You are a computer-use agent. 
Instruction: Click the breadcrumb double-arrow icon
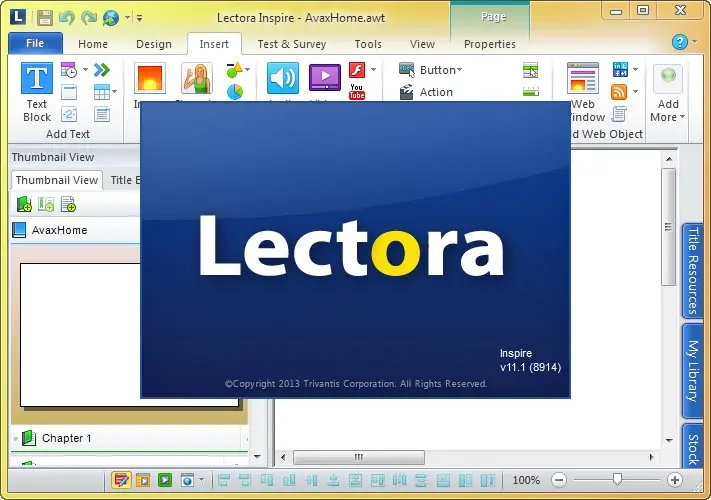[x=102, y=70]
